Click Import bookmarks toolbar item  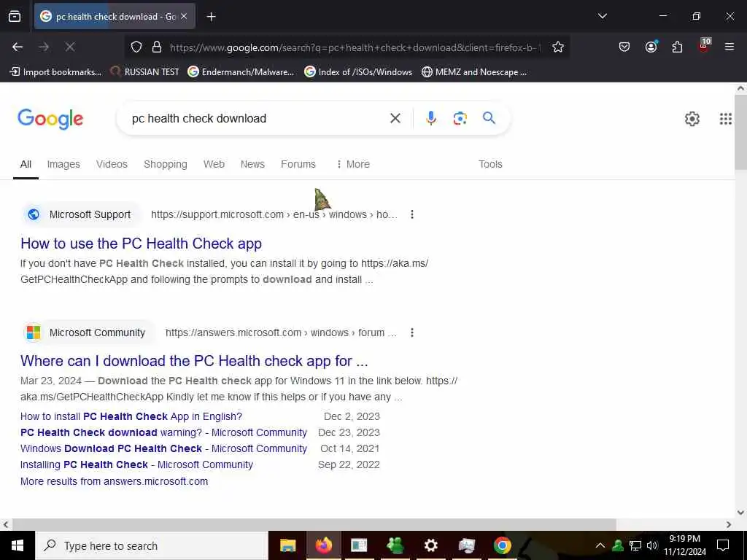pyautogui.click(x=55, y=72)
